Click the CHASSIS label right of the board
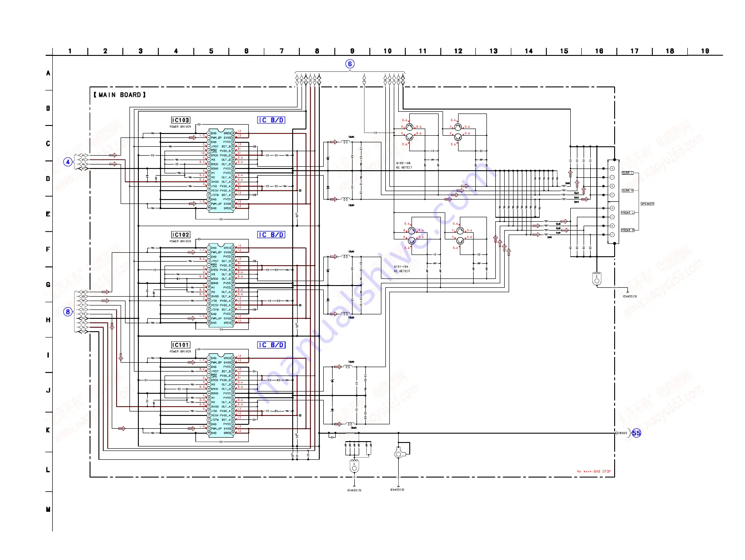This screenshot has width=745, height=560. point(630,297)
